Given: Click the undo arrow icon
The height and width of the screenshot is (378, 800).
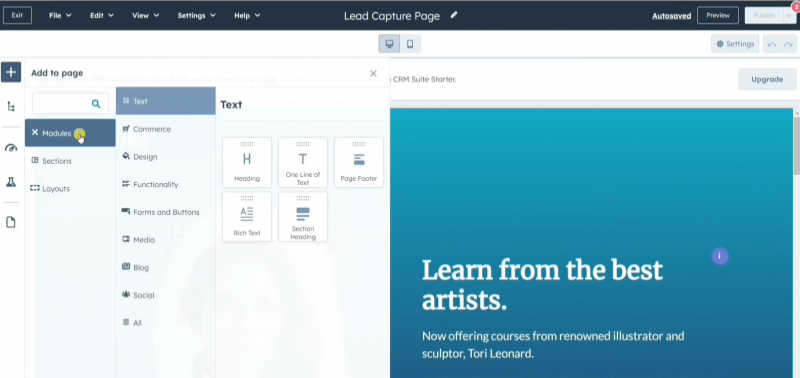Looking at the screenshot, I should coord(771,44).
